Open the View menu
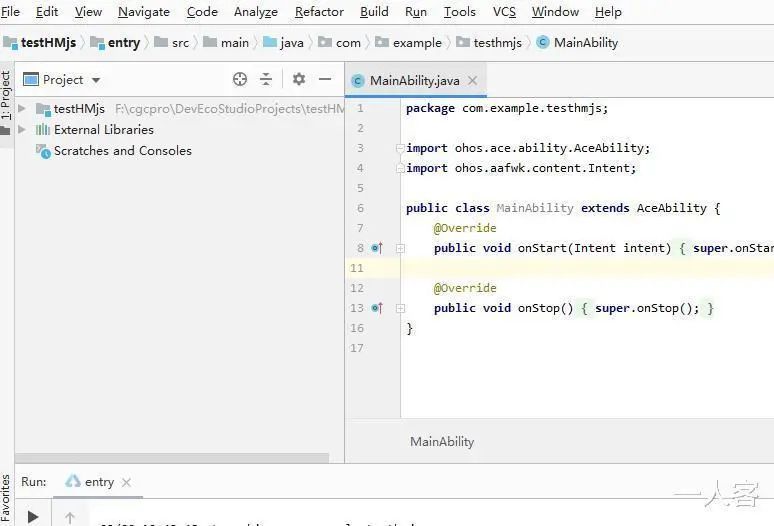This screenshot has height=526, width=774. (88, 11)
